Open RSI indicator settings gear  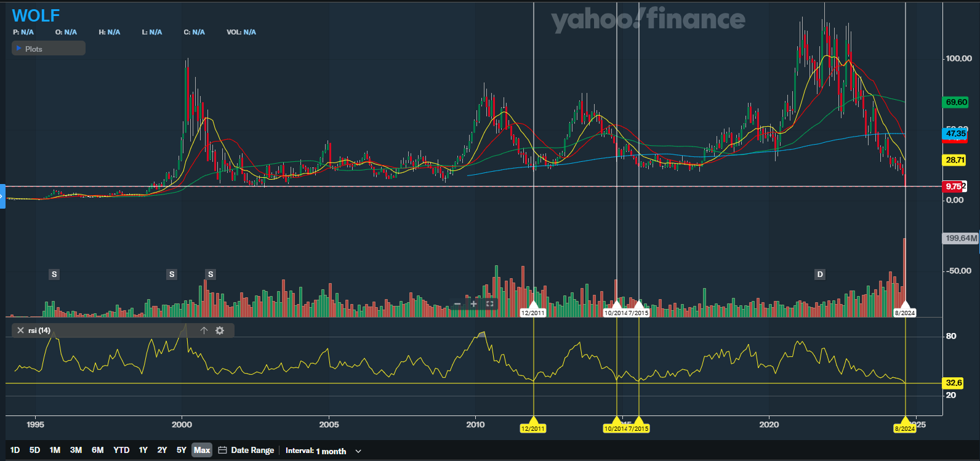pos(220,331)
